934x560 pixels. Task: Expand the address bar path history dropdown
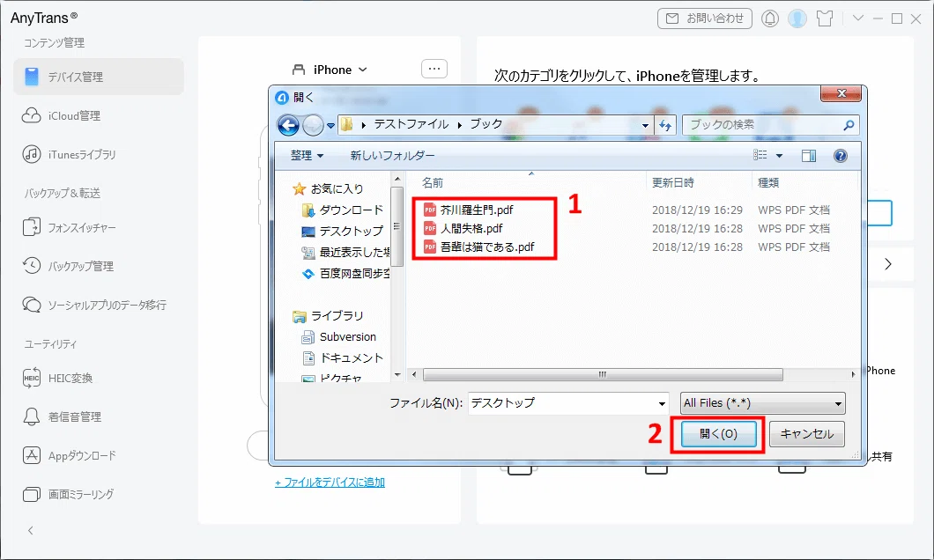coord(645,126)
